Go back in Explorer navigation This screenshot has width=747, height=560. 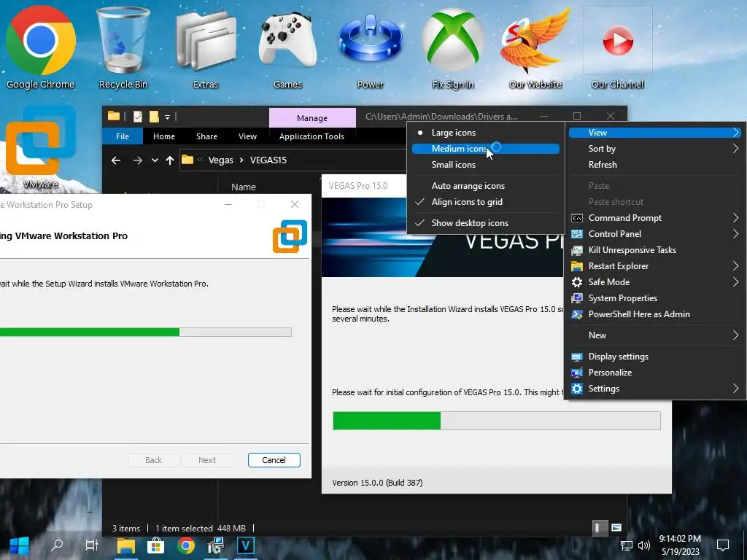coord(116,160)
